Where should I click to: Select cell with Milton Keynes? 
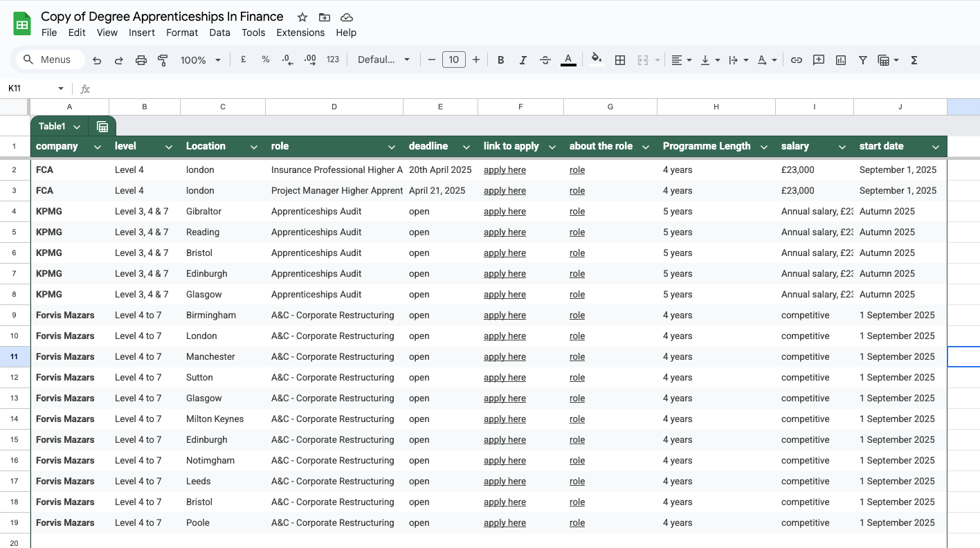tap(223, 419)
